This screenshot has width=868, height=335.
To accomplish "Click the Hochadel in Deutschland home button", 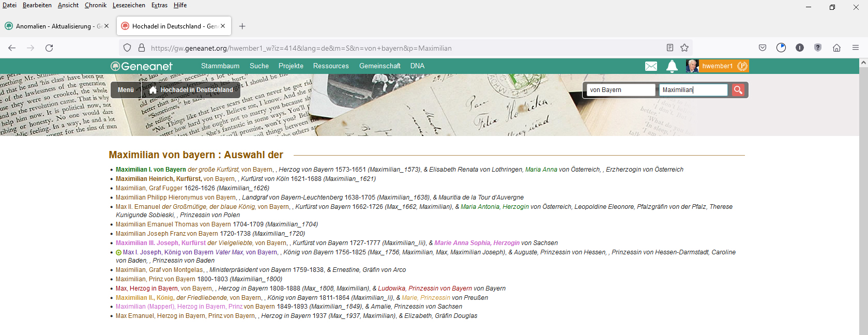I will 191,90.
